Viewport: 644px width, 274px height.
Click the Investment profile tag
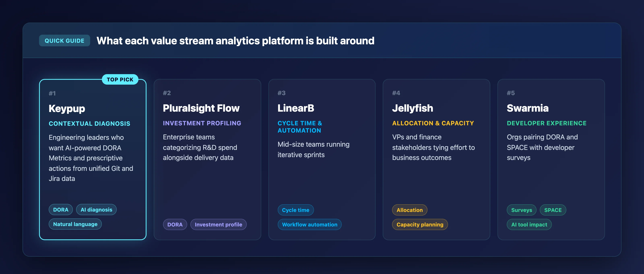pyautogui.click(x=219, y=224)
